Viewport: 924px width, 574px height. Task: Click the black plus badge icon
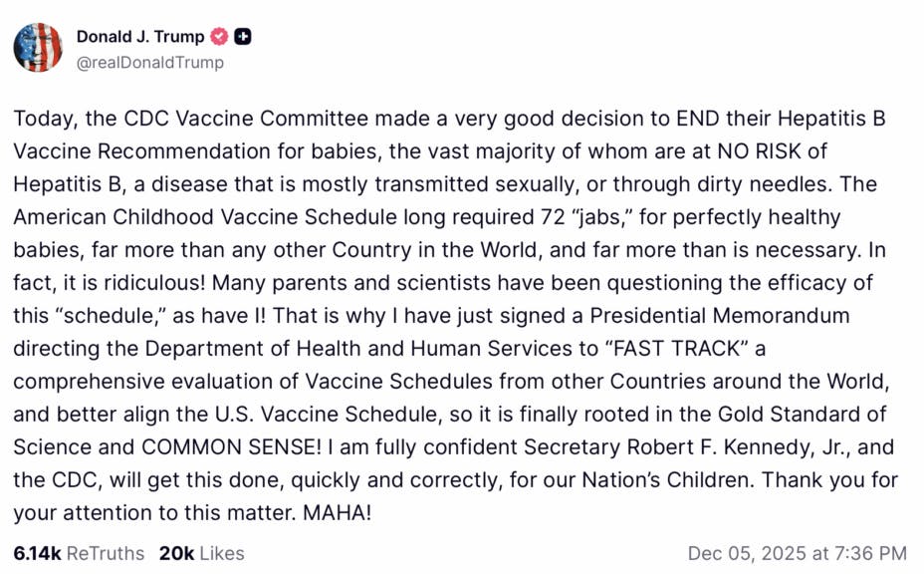[x=243, y=37]
